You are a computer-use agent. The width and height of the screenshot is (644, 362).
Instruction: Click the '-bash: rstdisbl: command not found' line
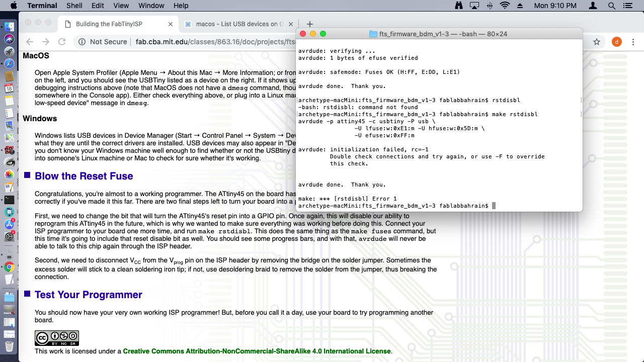tap(358, 107)
